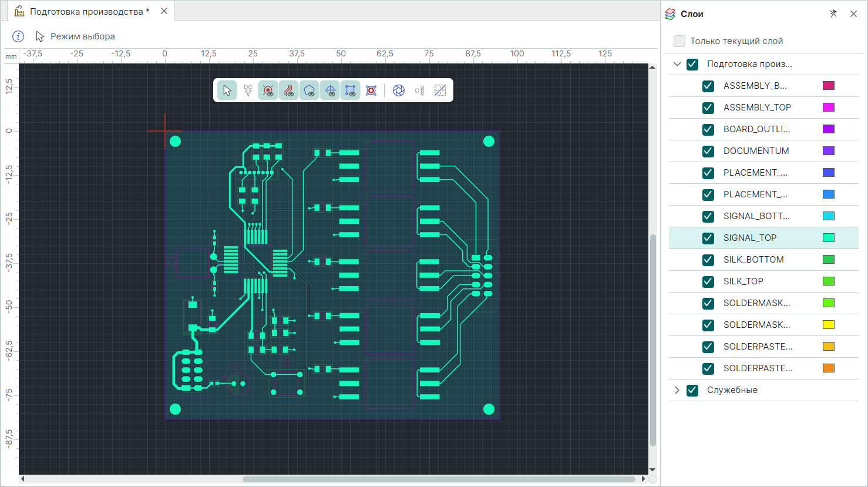Viewport: 868px width, 487px height.
Task: Select the arrow selection tool
Action: tap(227, 90)
